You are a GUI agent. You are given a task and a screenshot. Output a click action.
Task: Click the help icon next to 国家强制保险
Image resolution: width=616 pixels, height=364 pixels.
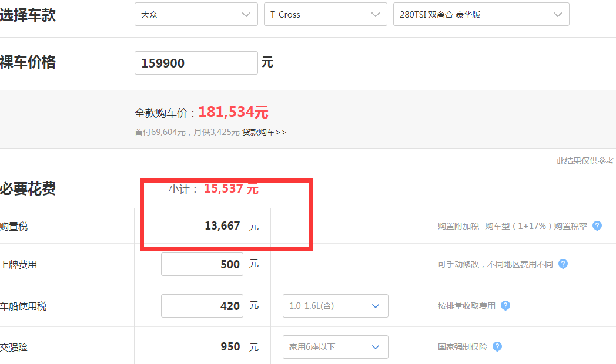(x=497, y=347)
